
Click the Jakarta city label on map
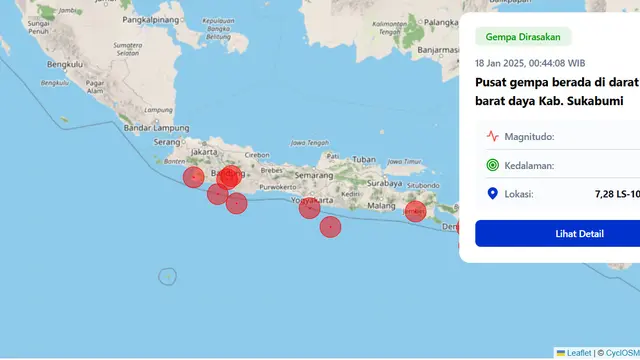click(x=204, y=152)
